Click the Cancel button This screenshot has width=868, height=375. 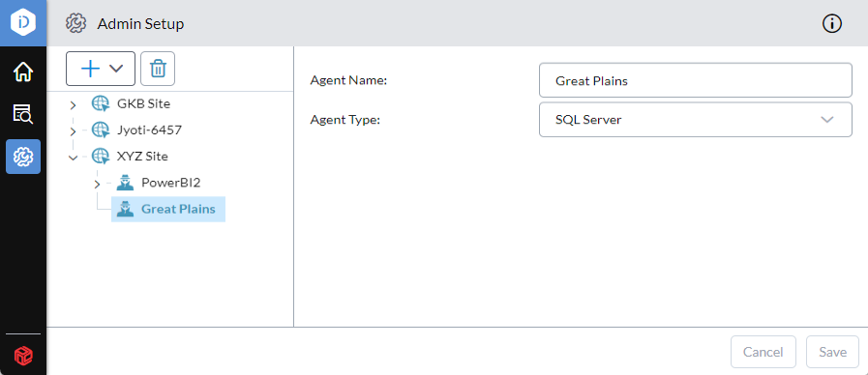(x=763, y=352)
